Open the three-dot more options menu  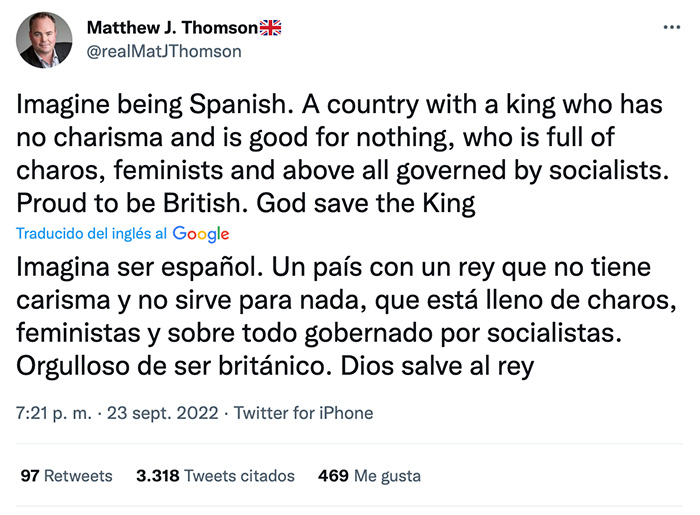671,28
